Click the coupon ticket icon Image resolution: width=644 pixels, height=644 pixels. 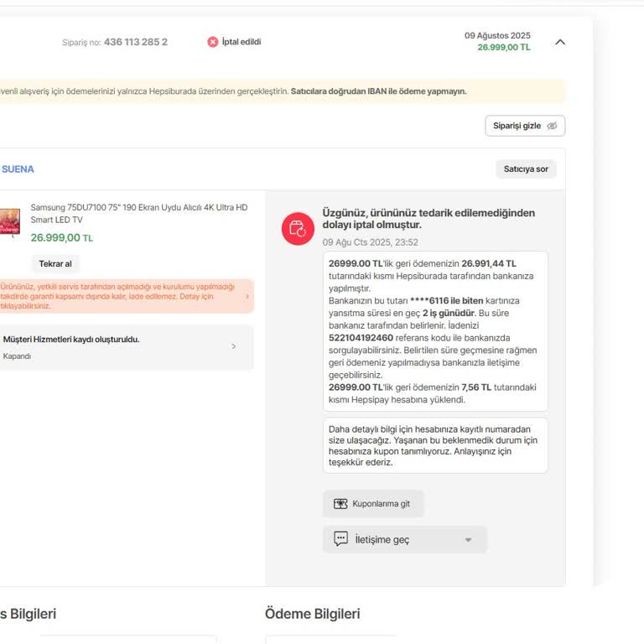[340, 503]
